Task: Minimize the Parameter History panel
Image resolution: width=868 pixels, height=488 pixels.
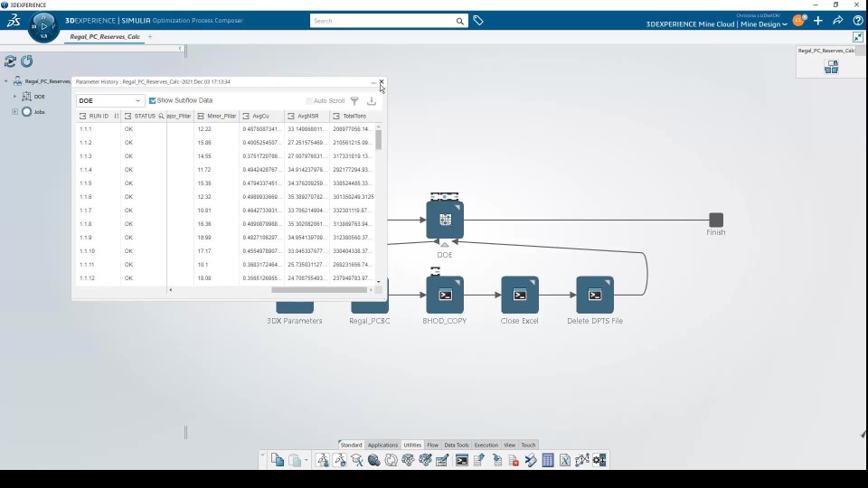Action: pyautogui.click(x=373, y=82)
